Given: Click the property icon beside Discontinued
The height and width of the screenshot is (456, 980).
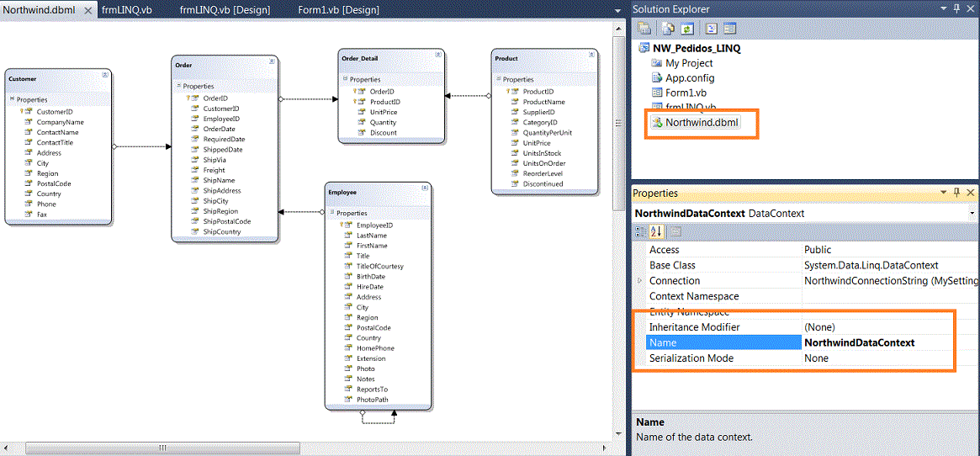Looking at the screenshot, I should [515, 184].
